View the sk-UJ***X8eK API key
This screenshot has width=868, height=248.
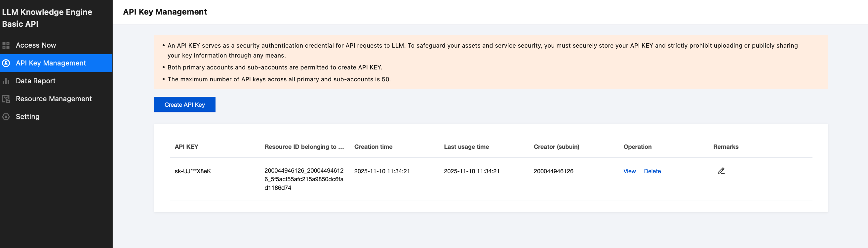click(629, 171)
